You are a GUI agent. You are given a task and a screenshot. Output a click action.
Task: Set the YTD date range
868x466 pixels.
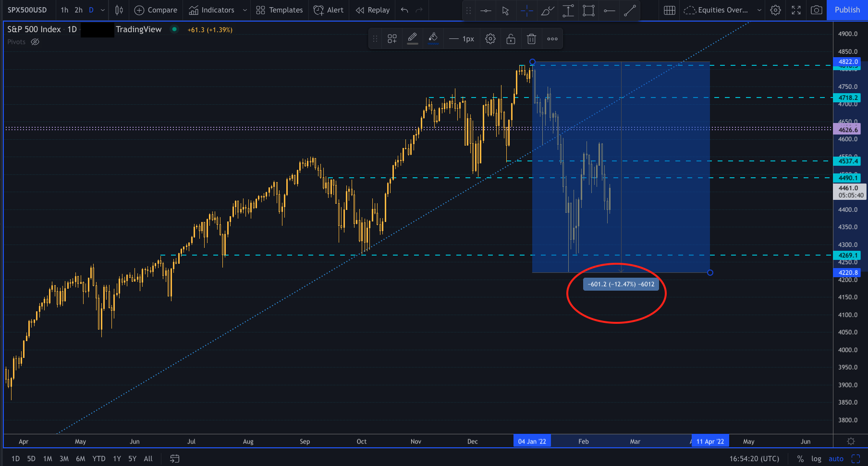(x=99, y=459)
